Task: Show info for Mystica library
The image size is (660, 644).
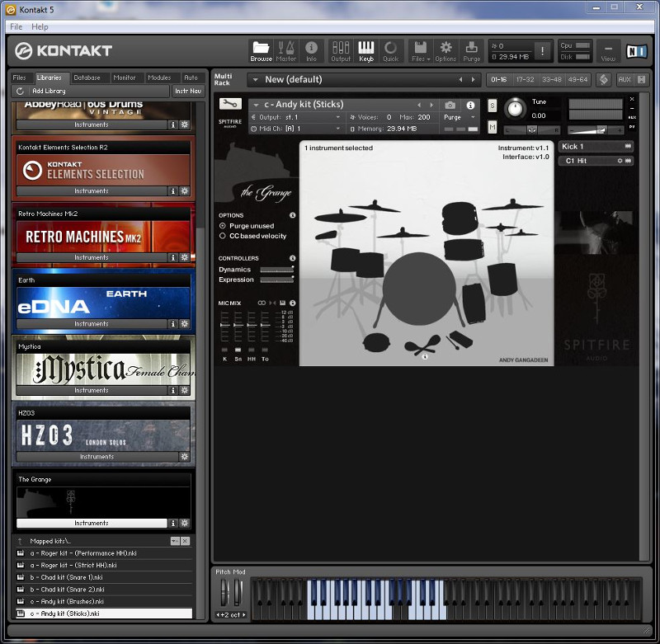Action: point(172,390)
